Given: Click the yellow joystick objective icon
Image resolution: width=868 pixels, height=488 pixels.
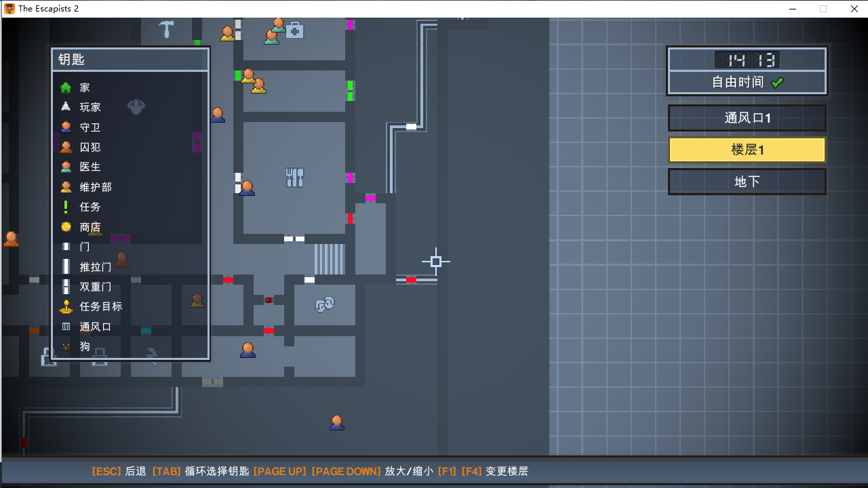Looking at the screenshot, I should click(x=66, y=306).
